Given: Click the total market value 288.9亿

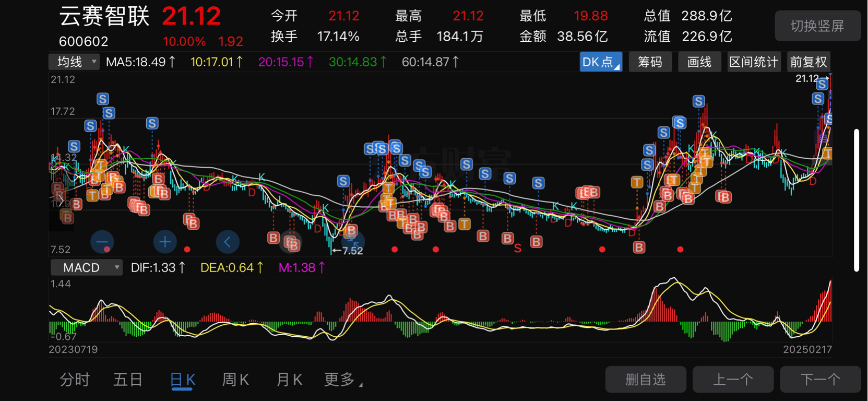Looking at the screenshot, I should pyautogui.click(x=707, y=16).
